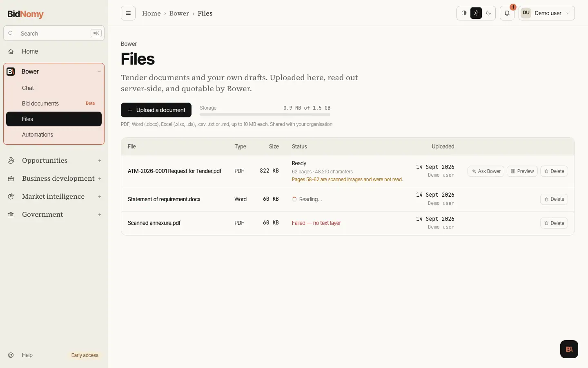This screenshot has width=588, height=368.
Task: Open Automations in the sidebar
Action: [54, 135]
